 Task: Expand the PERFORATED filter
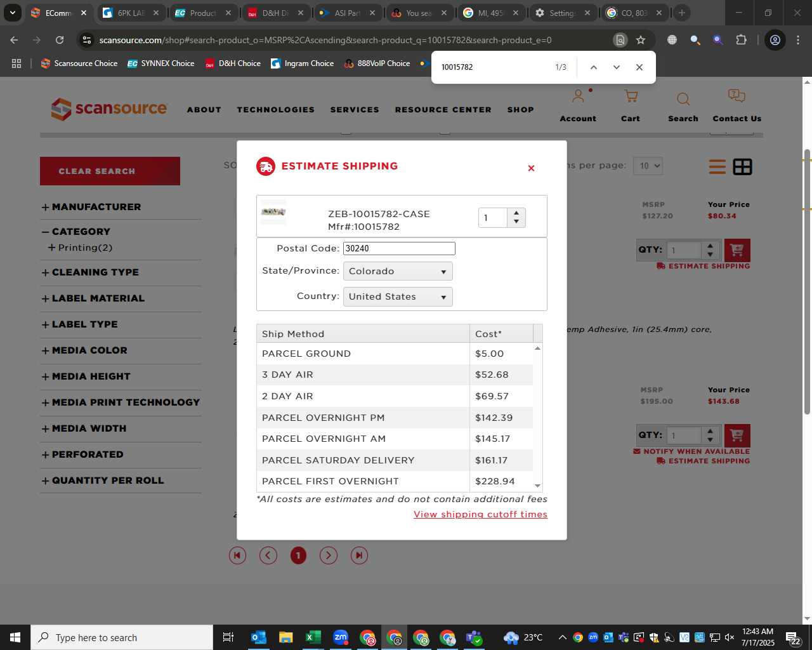point(82,454)
